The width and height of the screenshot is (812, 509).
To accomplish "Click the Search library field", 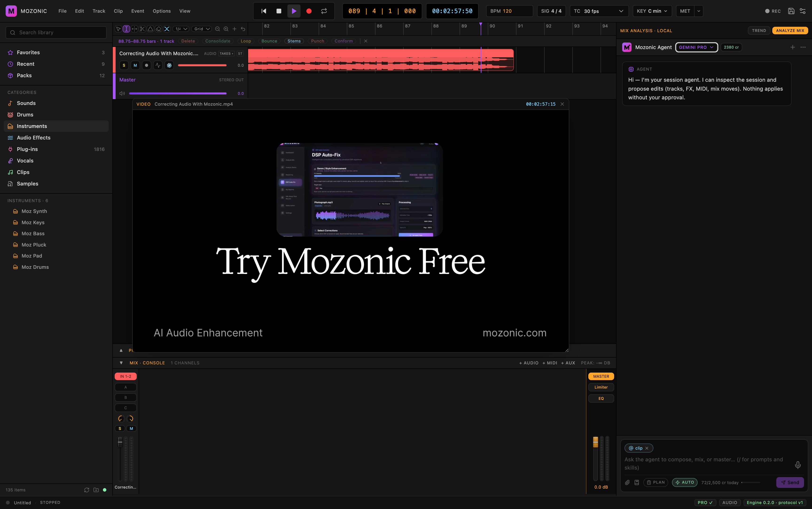I will 56,33.
